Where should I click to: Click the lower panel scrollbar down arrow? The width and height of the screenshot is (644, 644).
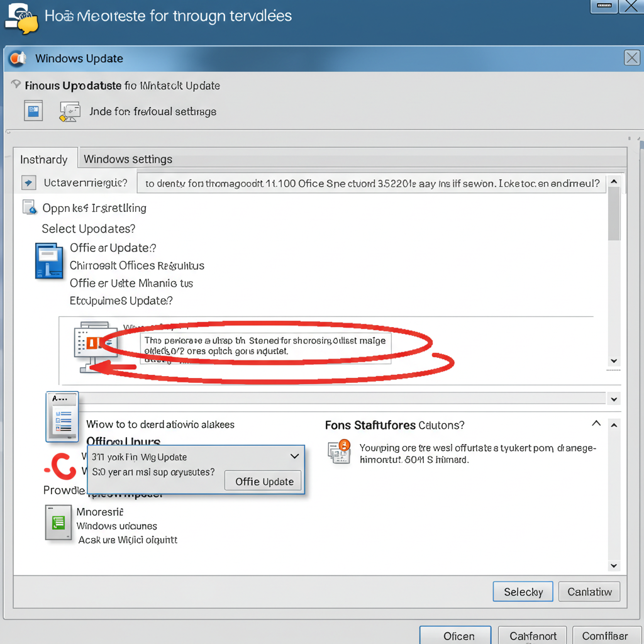tap(614, 565)
